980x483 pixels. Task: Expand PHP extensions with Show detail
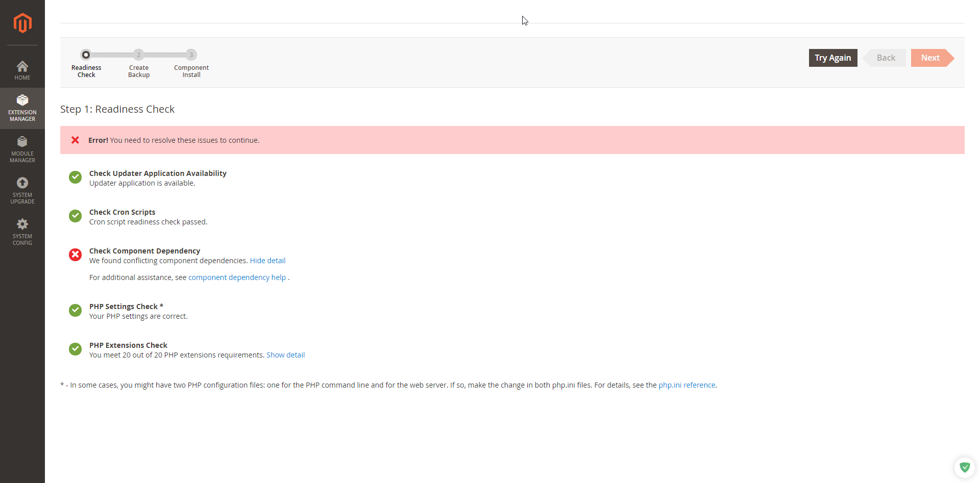[x=285, y=355]
